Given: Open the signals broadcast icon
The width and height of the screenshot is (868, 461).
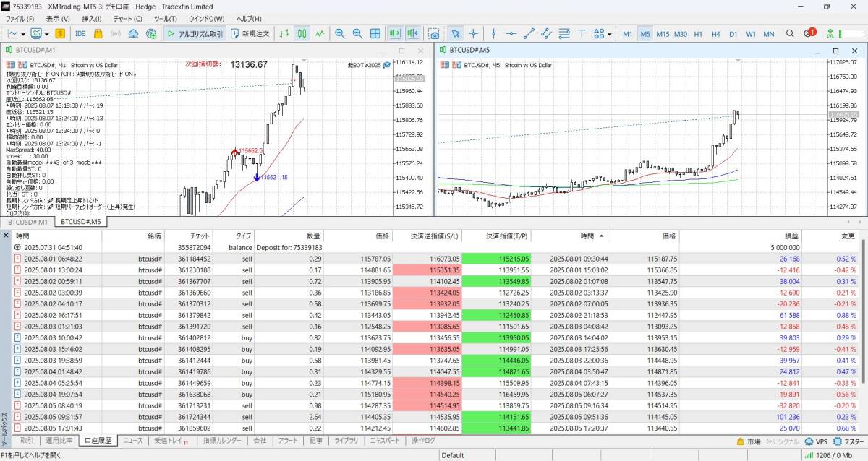Looking at the screenshot, I should tap(116, 33).
